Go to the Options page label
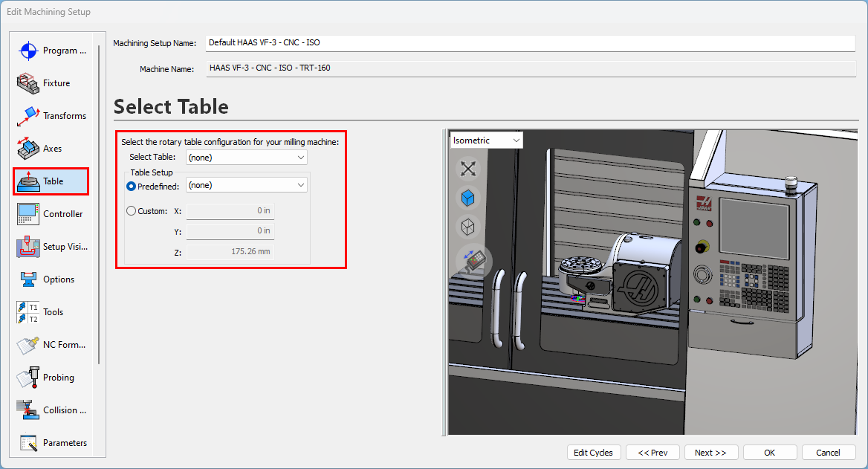This screenshot has width=868, height=469. click(x=59, y=279)
